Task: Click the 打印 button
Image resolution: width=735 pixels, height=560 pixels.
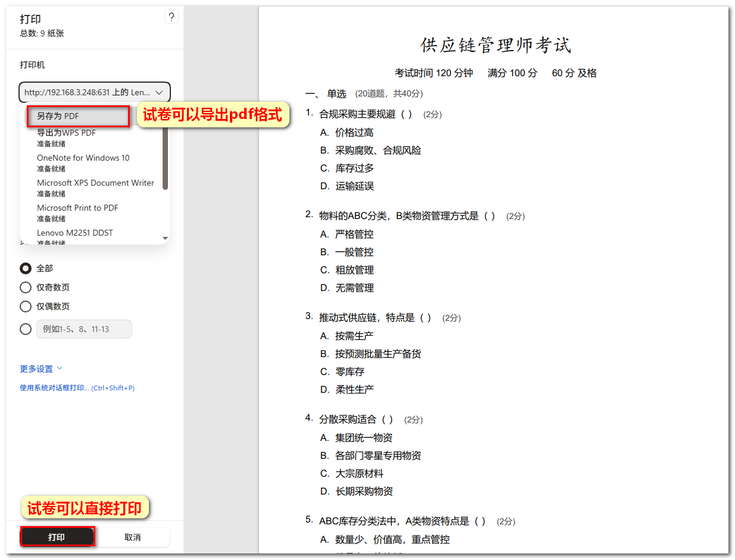Action: [57, 537]
